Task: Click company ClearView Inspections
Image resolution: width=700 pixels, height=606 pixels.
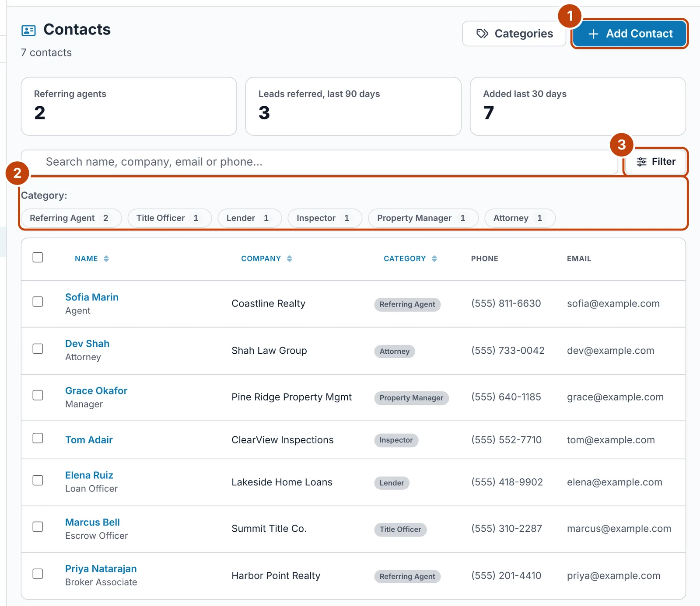Action: tap(283, 440)
